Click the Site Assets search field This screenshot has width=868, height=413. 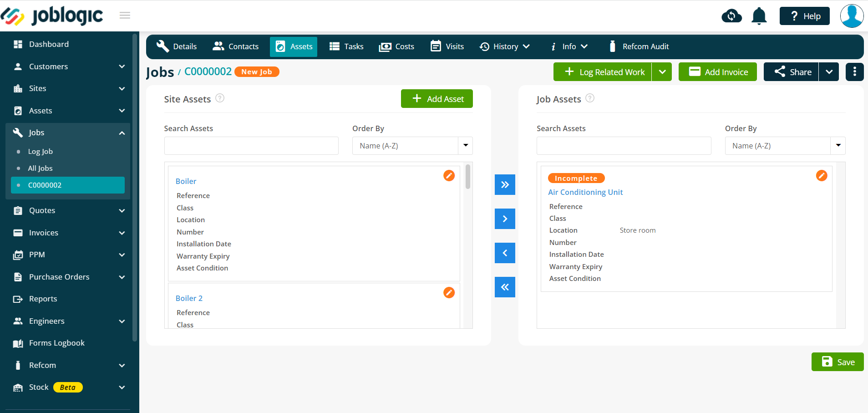tap(251, 146)
